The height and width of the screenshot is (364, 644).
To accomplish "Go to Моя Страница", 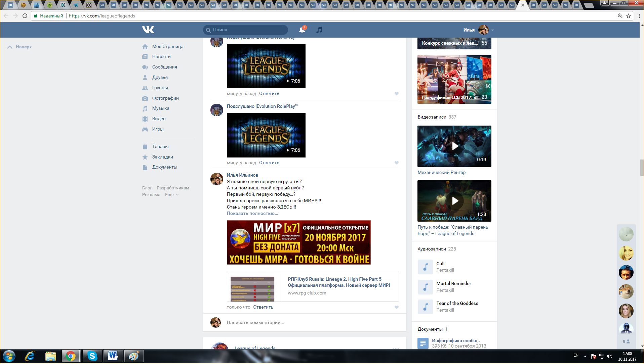I will point(168,46).
